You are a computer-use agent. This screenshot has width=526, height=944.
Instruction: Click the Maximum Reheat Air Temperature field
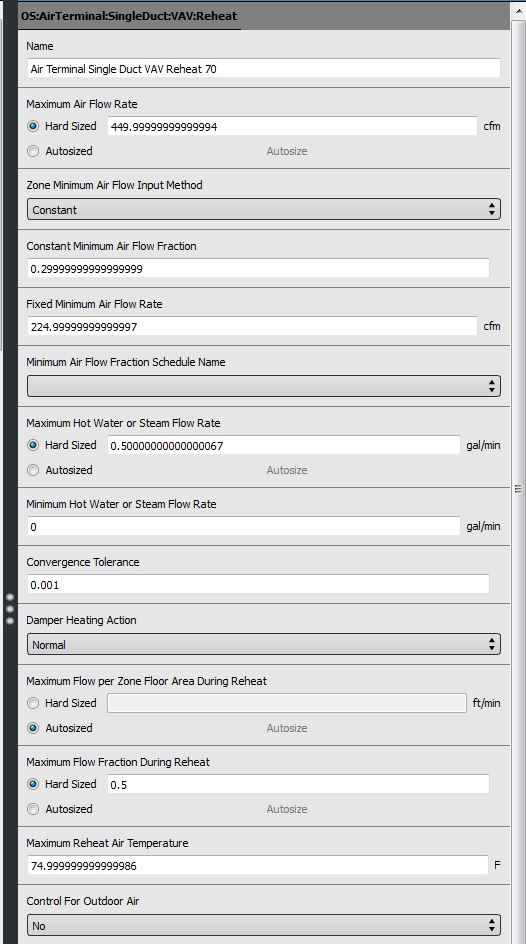click(x=258, y=865)
